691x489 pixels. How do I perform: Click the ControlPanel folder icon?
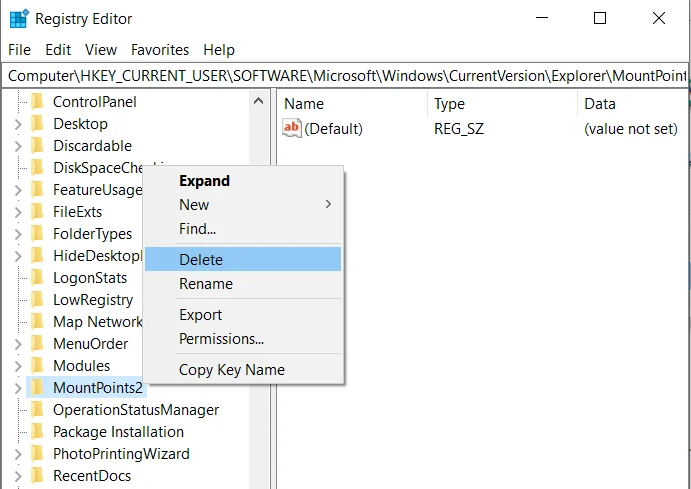[x=38, y=102]
